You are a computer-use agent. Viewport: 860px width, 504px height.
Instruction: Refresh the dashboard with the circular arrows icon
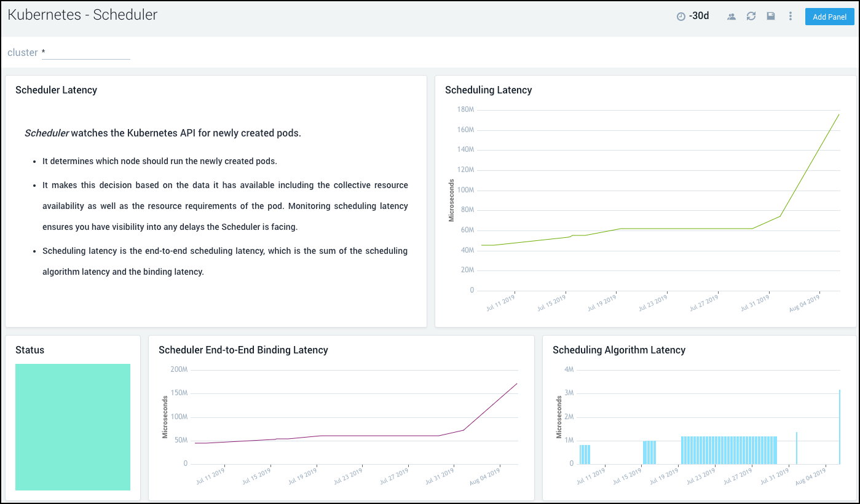click(x=751, y=17)
